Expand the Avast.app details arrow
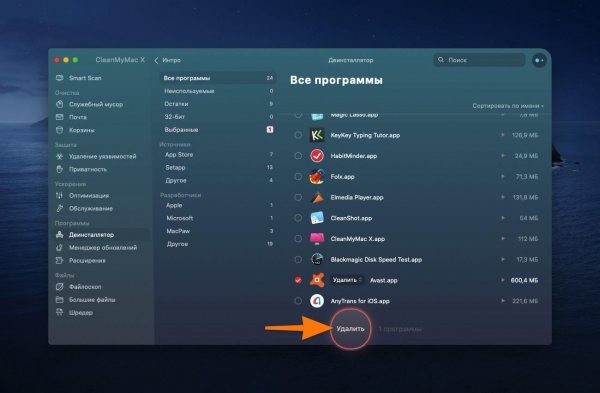This screenshot has width=600, height=393. (x=503, y=280)
